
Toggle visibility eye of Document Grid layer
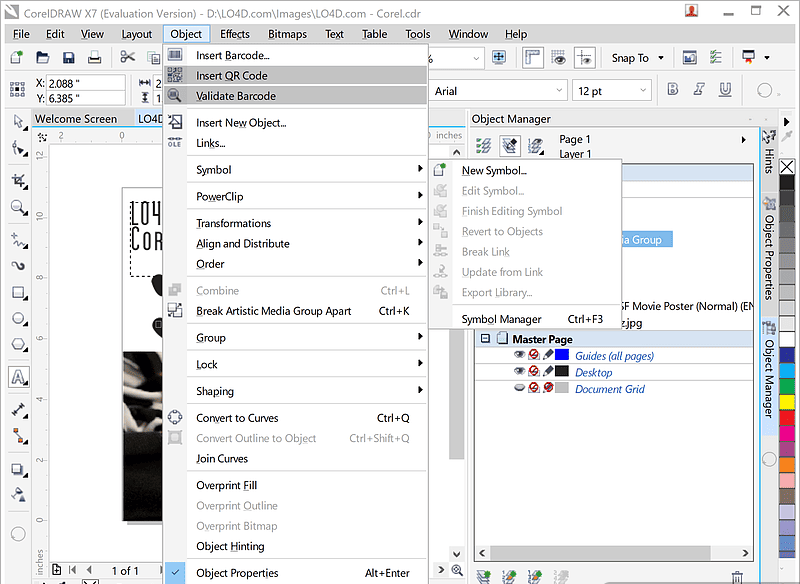pyautogui.click(x=519, y=388)
